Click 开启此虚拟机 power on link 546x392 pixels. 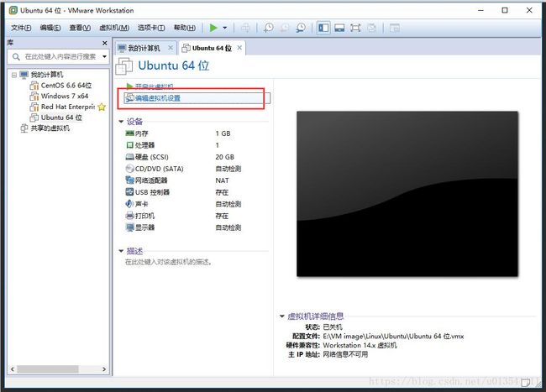154,86
